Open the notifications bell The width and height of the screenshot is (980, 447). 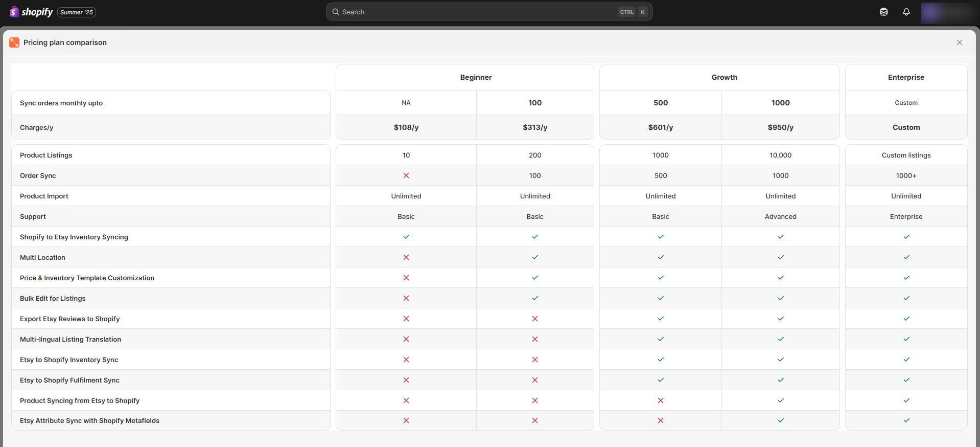pos(906,12)
